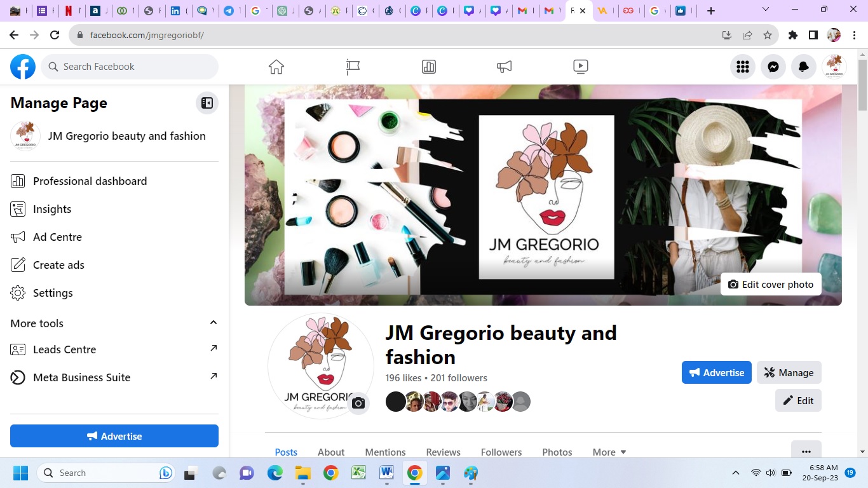This screenshot has width=868, height=488.
Task: Open the Video play icon in top navigation
Action: click(x=580, y=67)
